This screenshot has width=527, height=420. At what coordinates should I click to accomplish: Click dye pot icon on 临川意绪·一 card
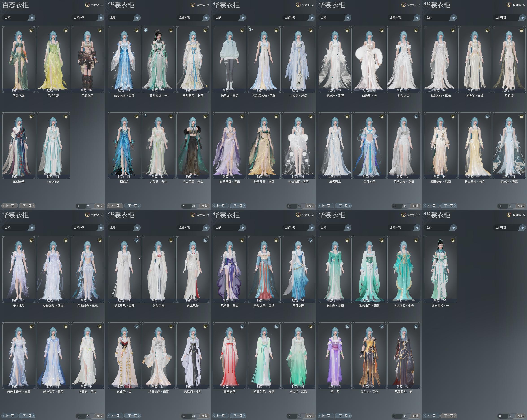[x=146, y=30]
